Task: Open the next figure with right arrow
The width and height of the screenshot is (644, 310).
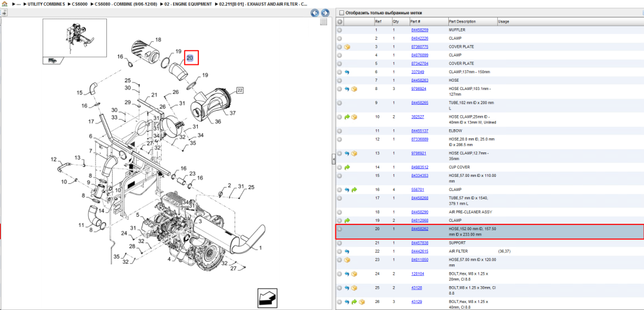Action: tap(325, 13)
